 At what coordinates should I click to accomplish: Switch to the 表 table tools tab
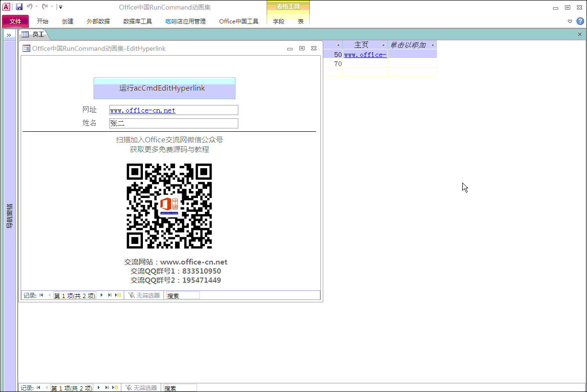[301, 22]
